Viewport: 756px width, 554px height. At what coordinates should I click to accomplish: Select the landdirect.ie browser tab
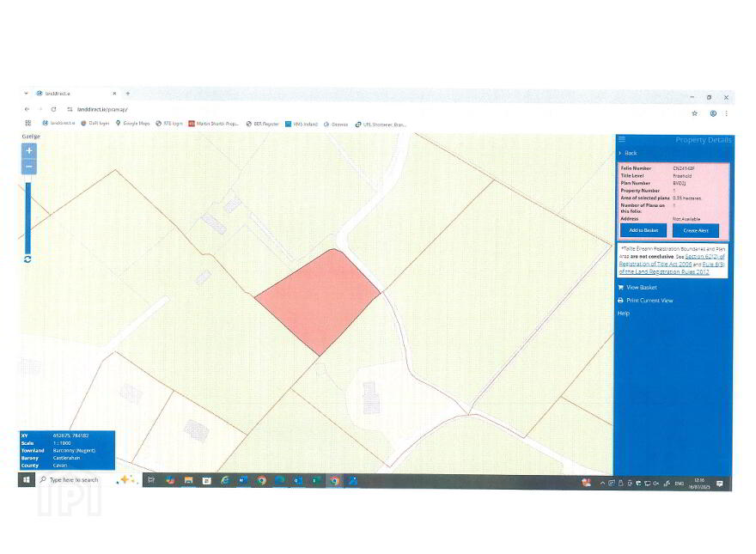pyautogui.click(x=75, y=94)
